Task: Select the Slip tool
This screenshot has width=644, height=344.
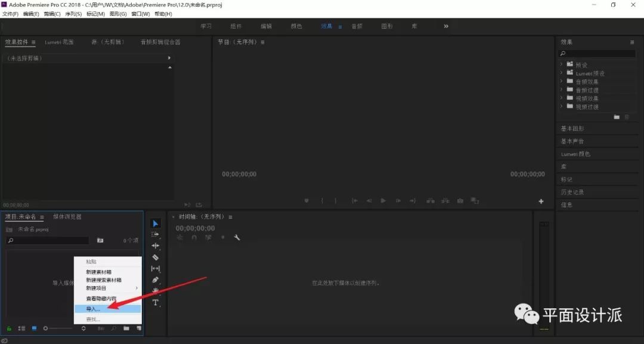Action: click(155, 268)
